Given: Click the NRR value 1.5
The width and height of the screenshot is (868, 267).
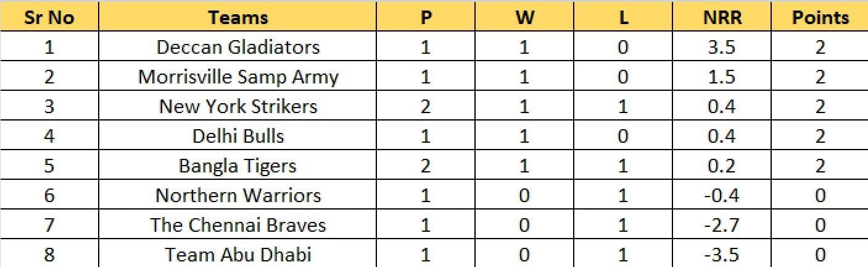Looking at the screenshot, I should [722, 77].
